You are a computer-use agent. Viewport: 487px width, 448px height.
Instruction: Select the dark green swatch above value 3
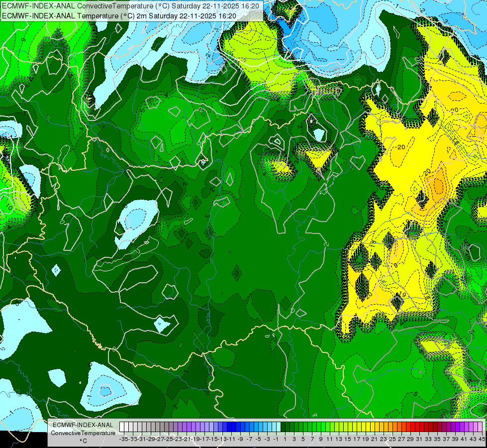click(x=292, y=427)
